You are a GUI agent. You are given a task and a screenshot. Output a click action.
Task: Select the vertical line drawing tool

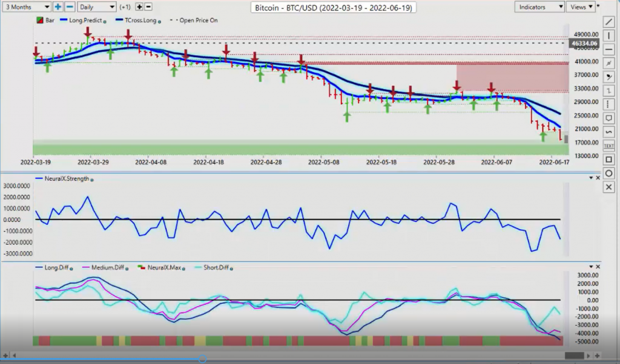[x=609, y=36]
